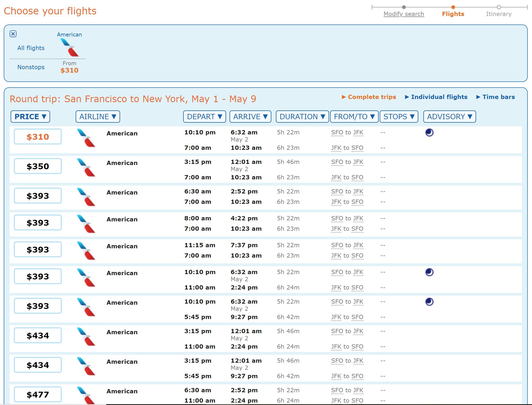Open the STOPS filter dropdown

399,117
